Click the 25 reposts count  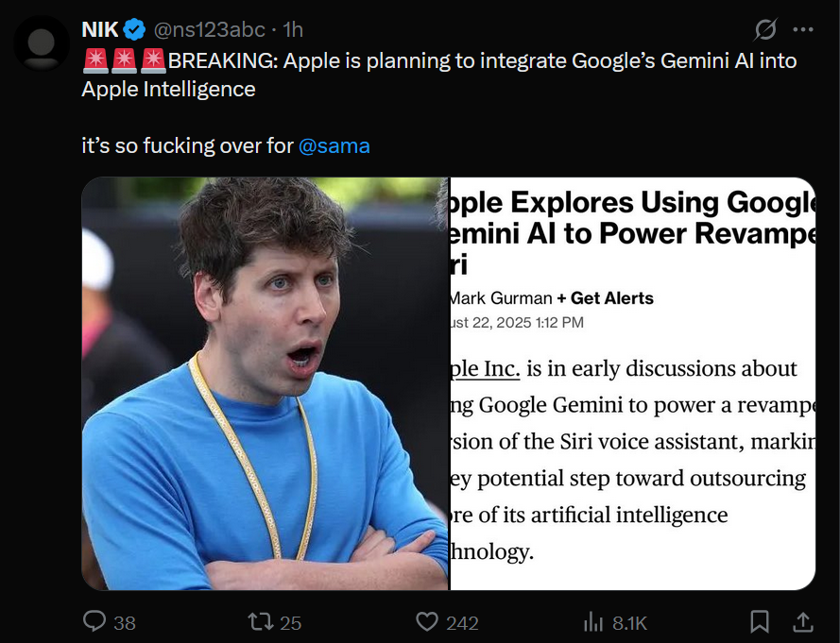tap(290, 622)
